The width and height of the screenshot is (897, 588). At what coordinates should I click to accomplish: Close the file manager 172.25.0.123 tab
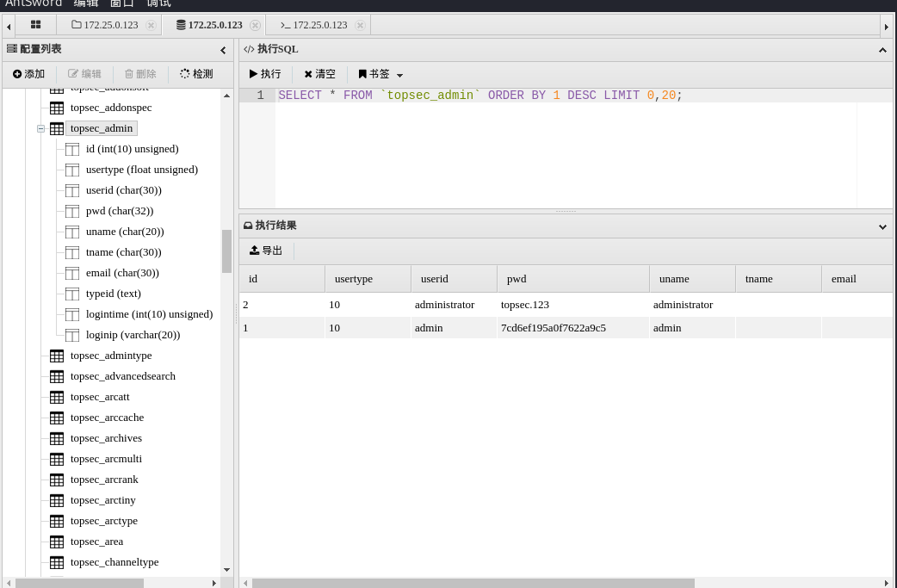point(151,25)
